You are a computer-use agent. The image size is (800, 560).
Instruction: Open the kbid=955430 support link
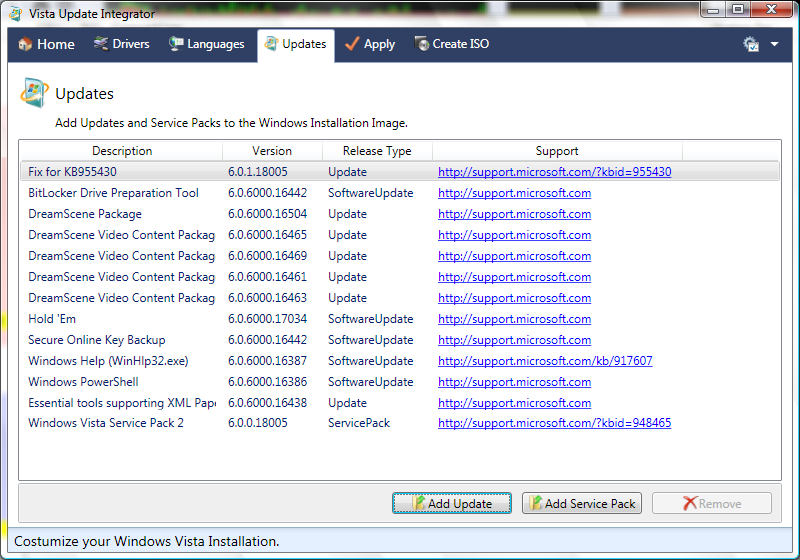pos(555,172)
